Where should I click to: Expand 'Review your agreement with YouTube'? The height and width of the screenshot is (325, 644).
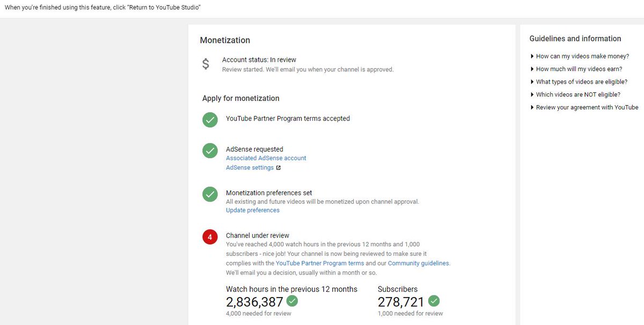(584, 108)
